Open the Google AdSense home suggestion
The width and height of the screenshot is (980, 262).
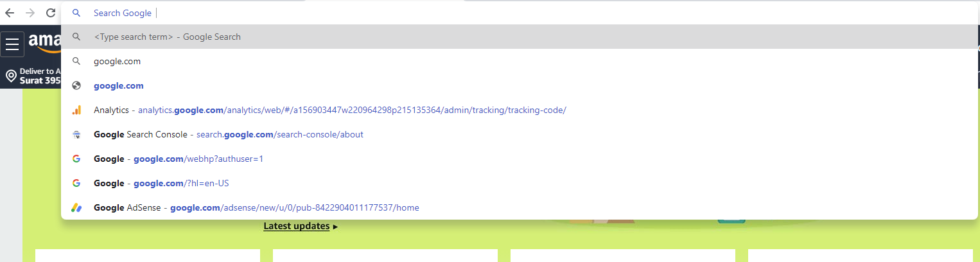[520, 207]
